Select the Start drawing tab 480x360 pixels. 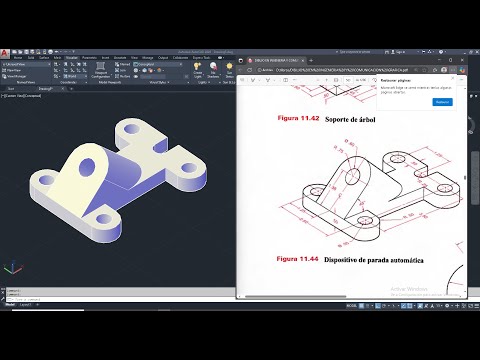[11, 89]
